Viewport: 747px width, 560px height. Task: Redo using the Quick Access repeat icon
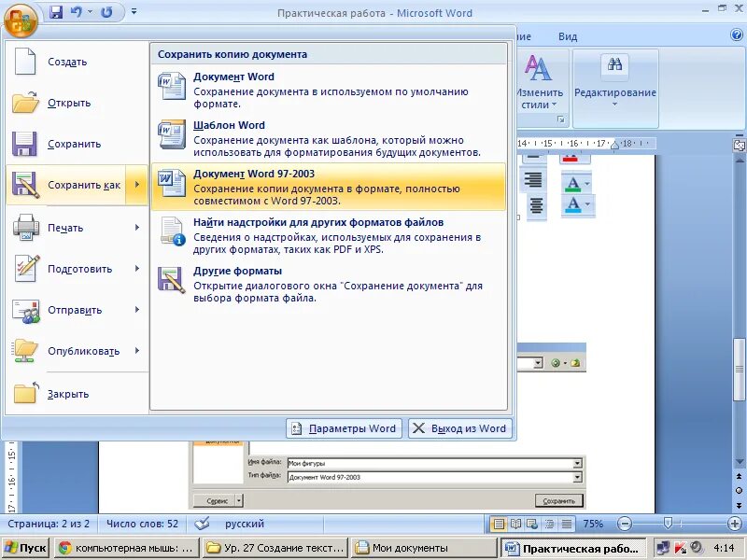[x=106, y=12]
